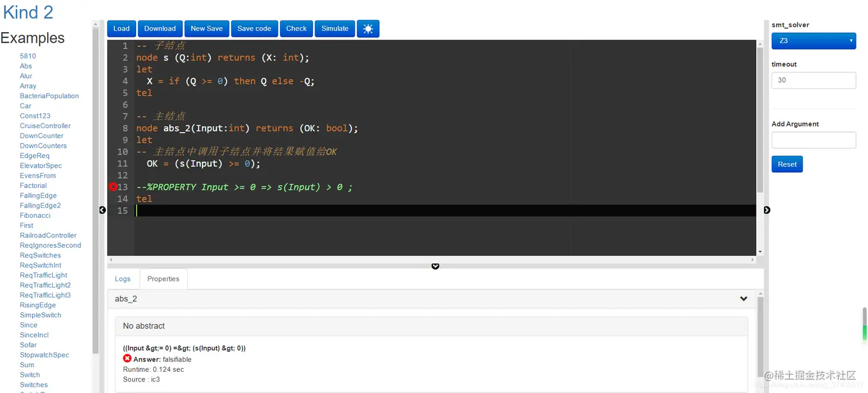This screenshot has height=393, width=868.
Task: Open the Fibonacci example
Action: (35, 215)
